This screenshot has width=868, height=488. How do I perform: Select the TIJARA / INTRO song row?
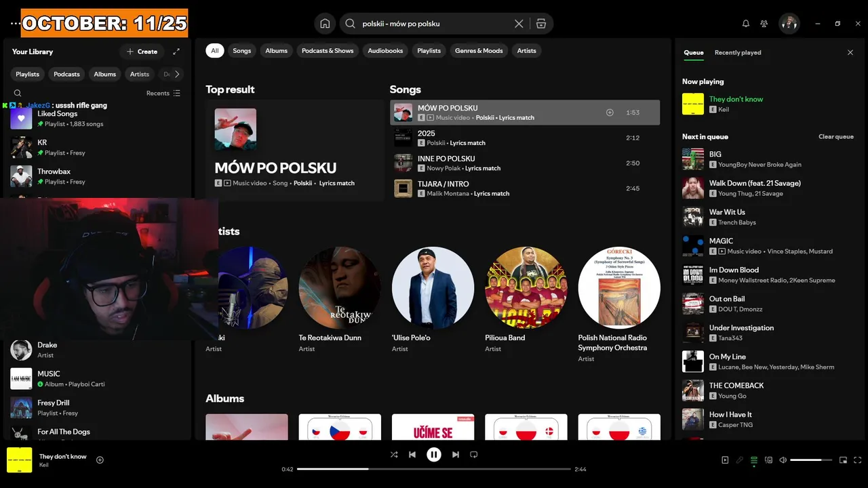coord(525,188)
